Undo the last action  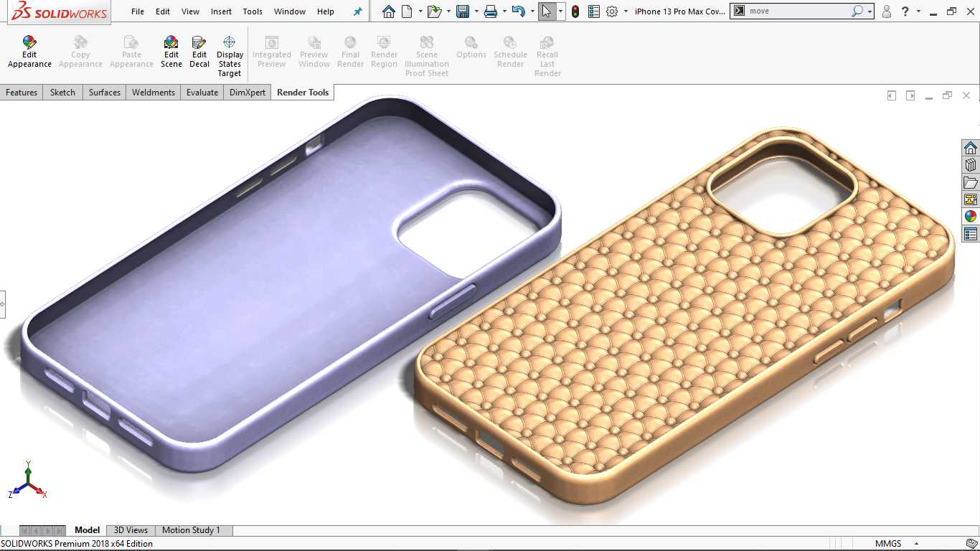[x=519, y=11]
